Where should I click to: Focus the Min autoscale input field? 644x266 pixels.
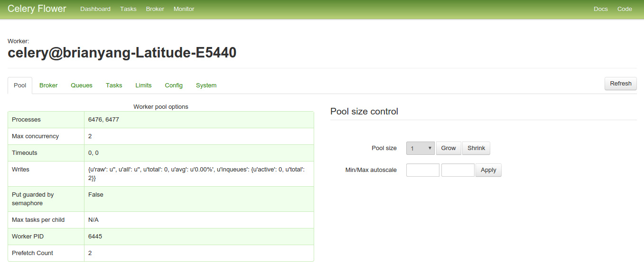[423, 170]
